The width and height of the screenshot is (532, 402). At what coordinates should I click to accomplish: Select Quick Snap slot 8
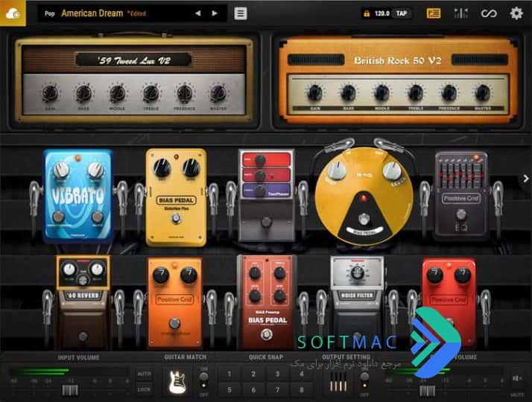(x=301, y=390)
